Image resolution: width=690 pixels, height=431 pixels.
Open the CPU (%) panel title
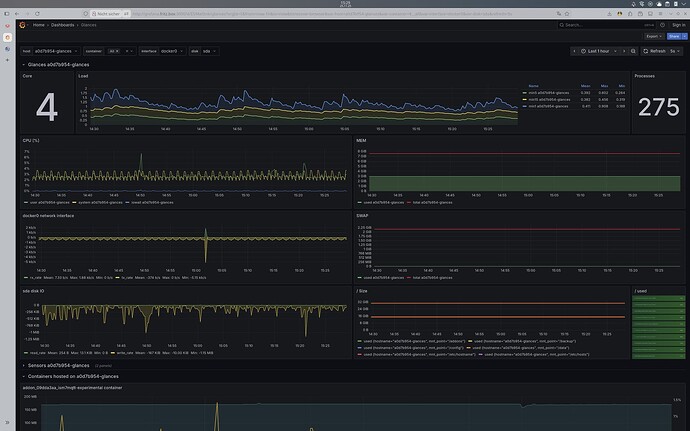pyautogui.click(x=31, y=140)
